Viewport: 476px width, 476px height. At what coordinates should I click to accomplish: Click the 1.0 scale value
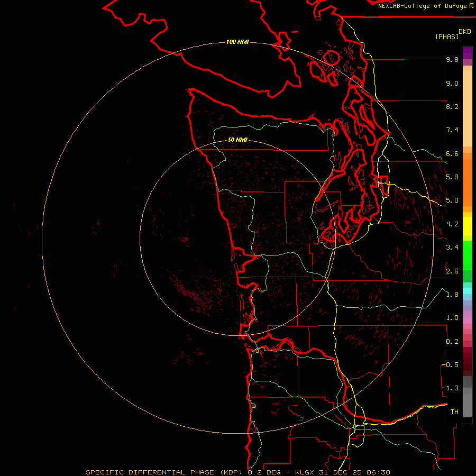click(x=452, y=318)
